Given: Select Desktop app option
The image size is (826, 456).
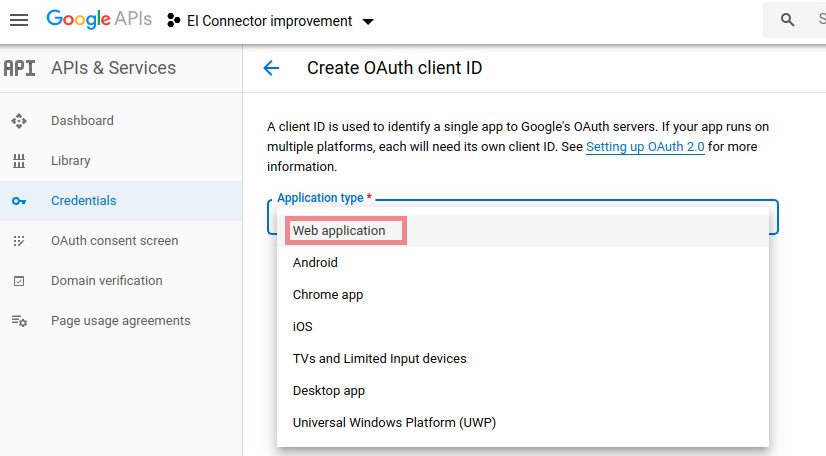Looking at the screenshot, I should point(328,391).
